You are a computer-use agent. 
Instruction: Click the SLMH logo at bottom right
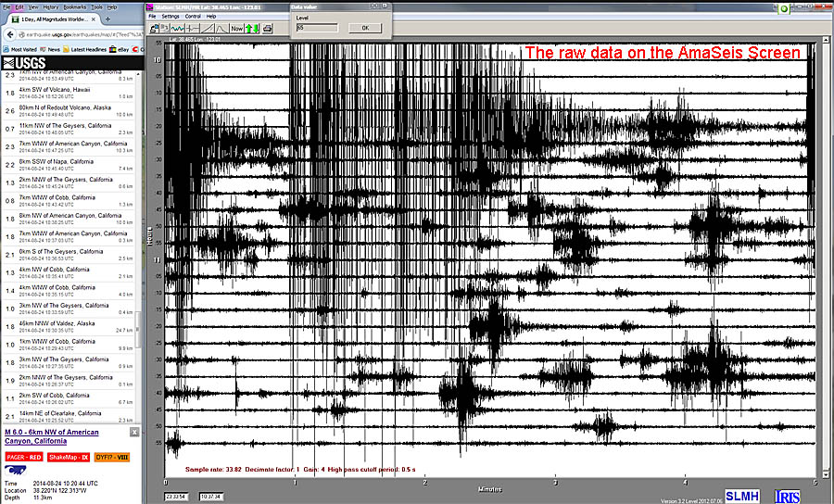pyautogui.click(x=742, y=496)
